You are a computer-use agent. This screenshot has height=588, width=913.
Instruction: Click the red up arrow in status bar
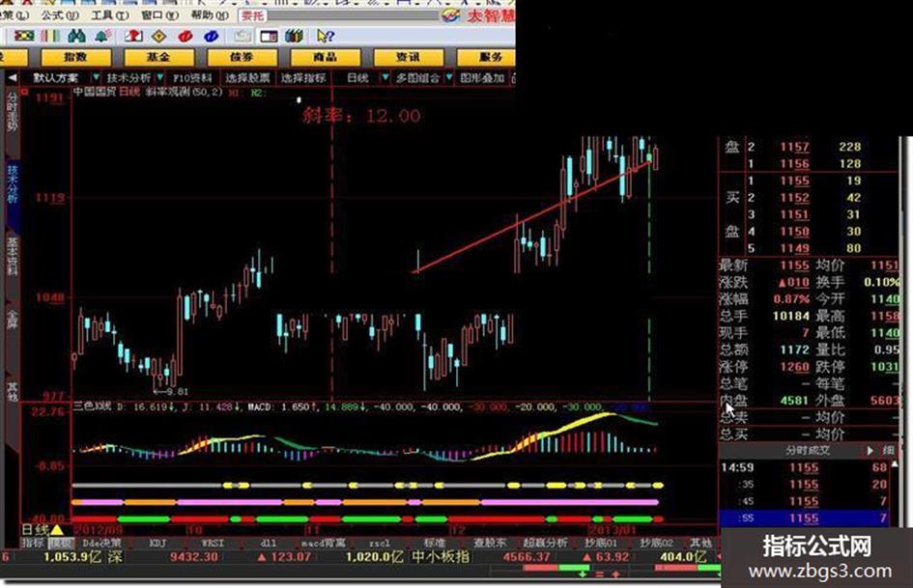click(615, 574)
